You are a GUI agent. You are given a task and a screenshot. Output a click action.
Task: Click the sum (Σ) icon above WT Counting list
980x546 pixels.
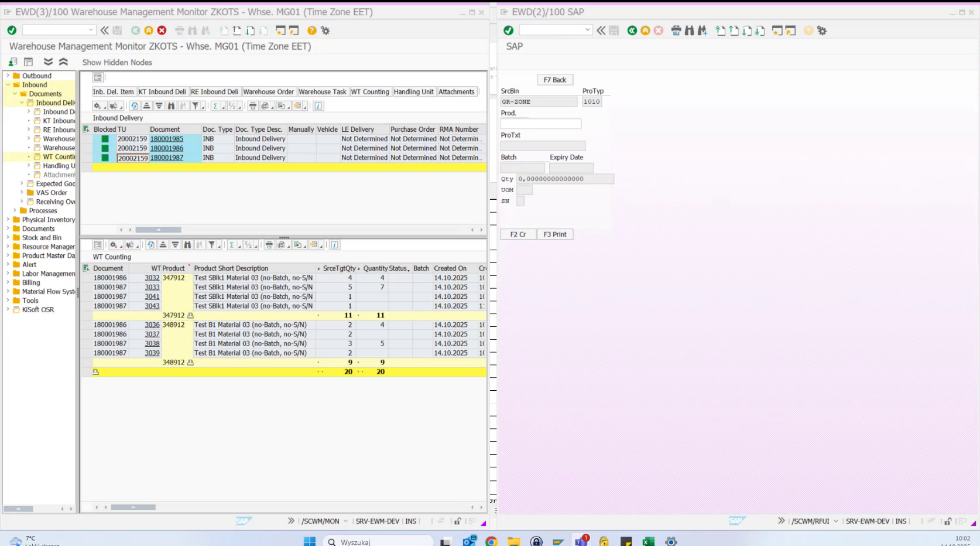[x=232, y=245]
